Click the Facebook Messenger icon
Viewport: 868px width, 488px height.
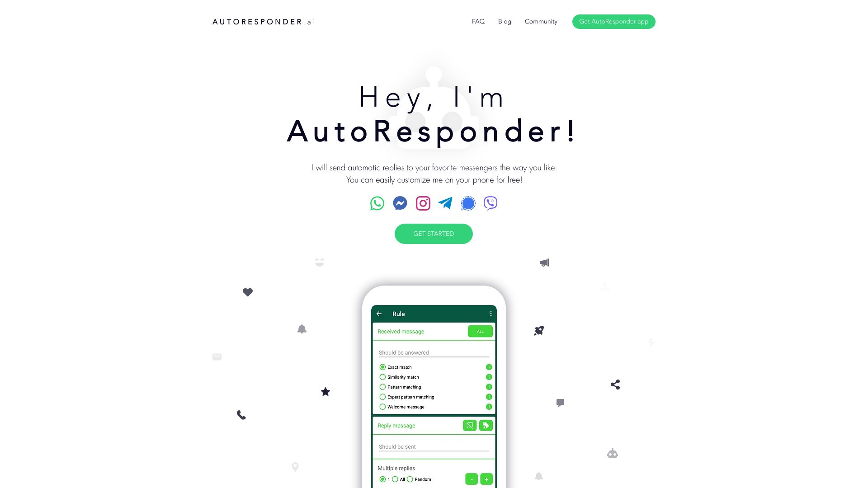pos(400,203)
